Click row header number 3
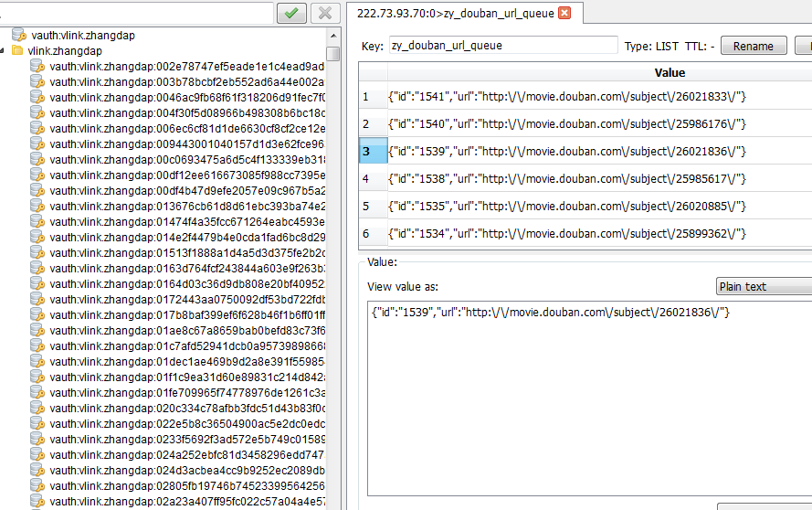Image resolution: width=812 pixels, height=510 pixels. [373, 152]
